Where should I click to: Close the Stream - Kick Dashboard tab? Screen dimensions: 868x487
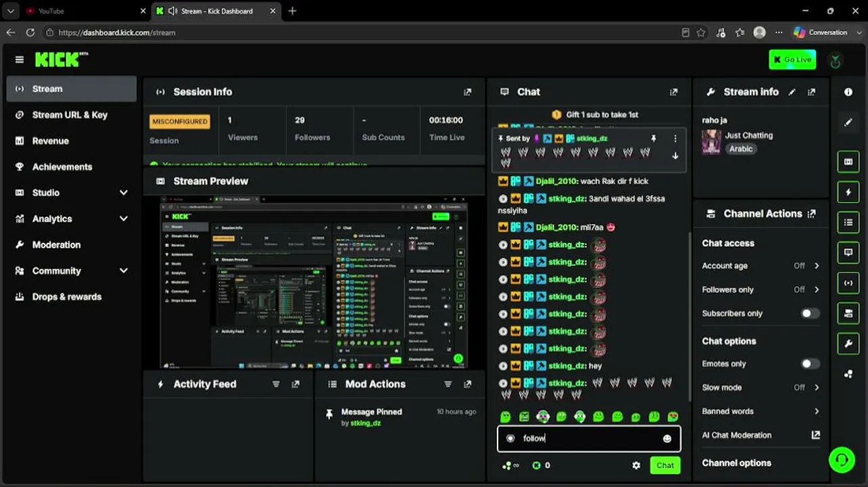[273, 11]
